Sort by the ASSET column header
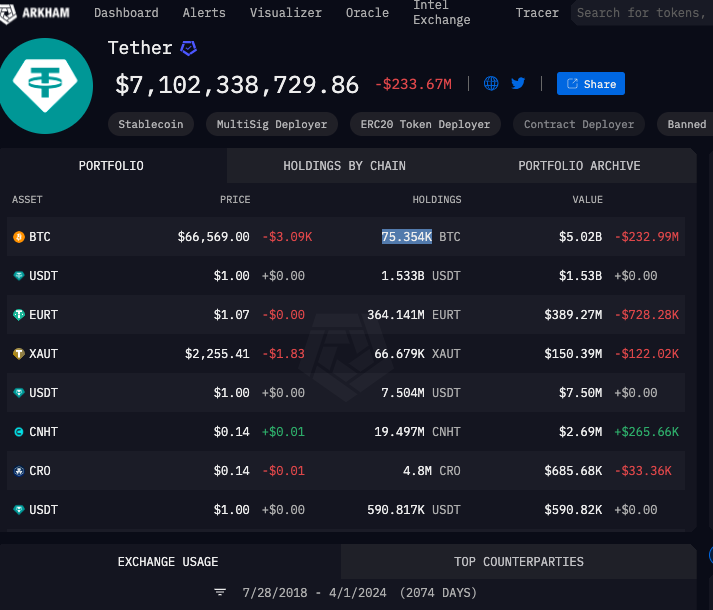 27,200
